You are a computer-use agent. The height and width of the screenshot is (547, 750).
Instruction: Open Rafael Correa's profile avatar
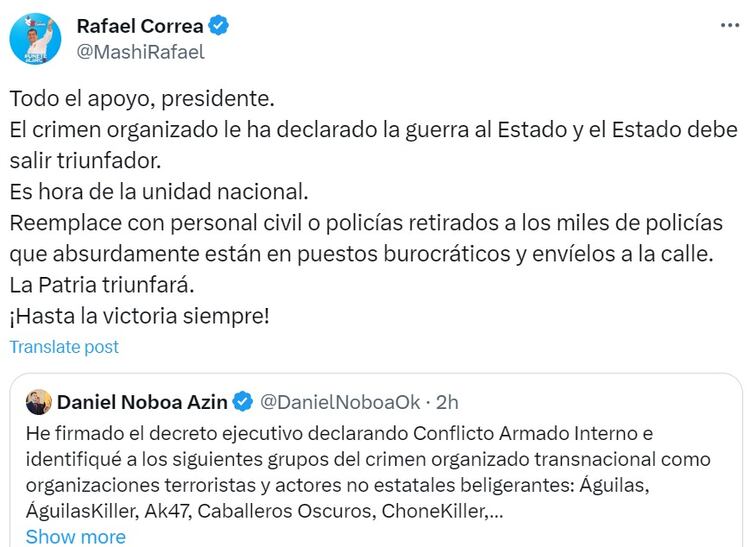tap(35, 38)
